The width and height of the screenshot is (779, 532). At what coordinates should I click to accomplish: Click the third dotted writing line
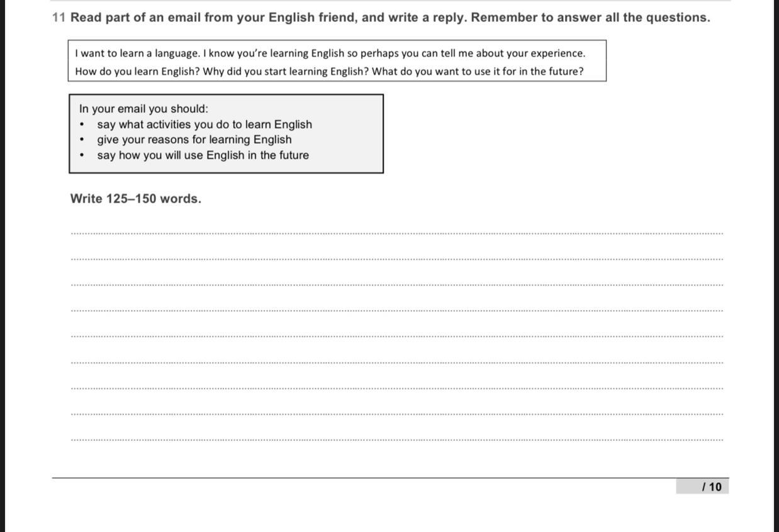click(397, 285)
